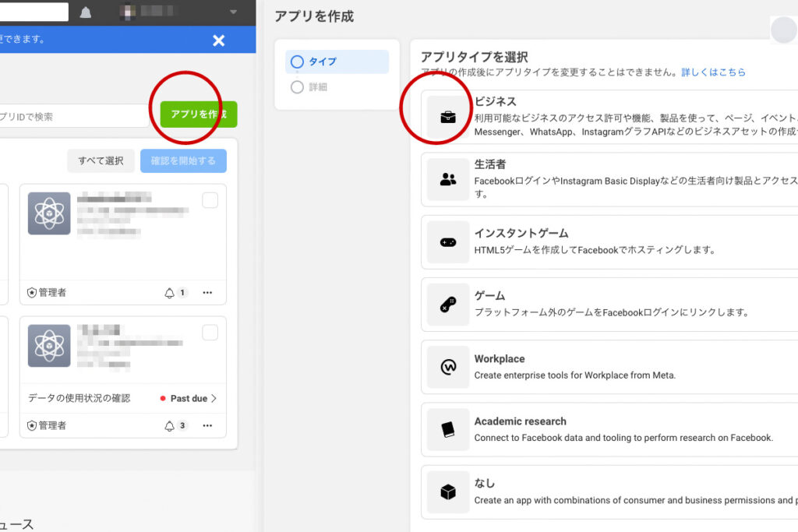Select the 生活者 app type title

click(x=490, y=164)
